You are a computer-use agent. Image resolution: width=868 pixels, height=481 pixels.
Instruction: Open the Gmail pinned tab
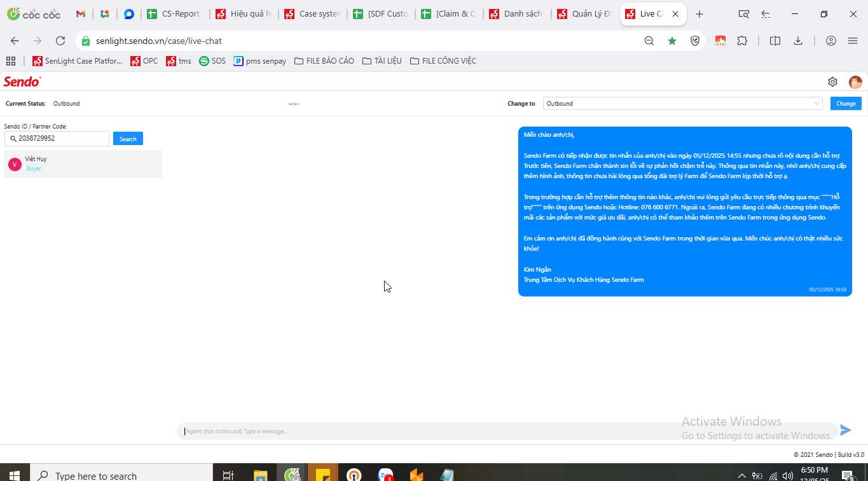(80, 14)
